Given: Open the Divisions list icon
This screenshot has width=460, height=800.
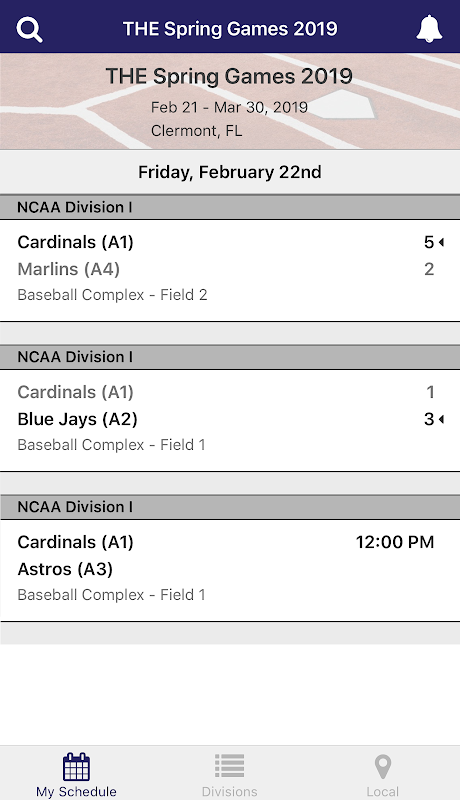Looking at the screenshot, I should coord(229,766).
